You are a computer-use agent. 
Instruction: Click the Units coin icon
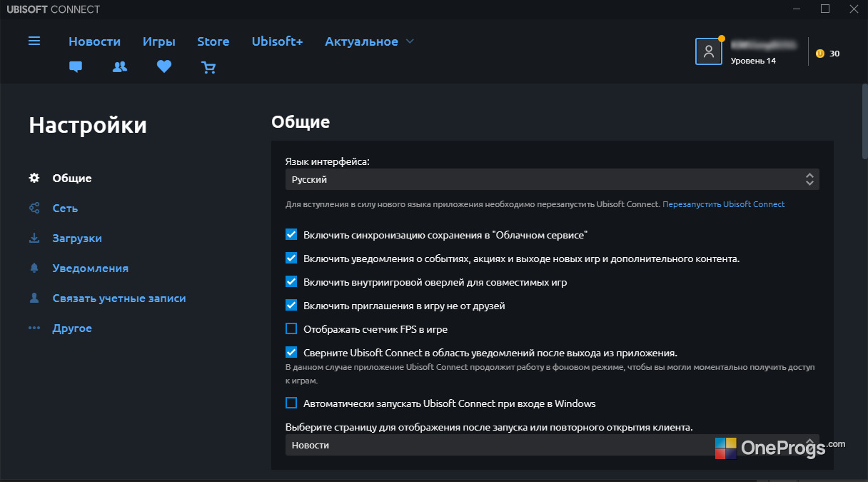click(x=819, y=54)
